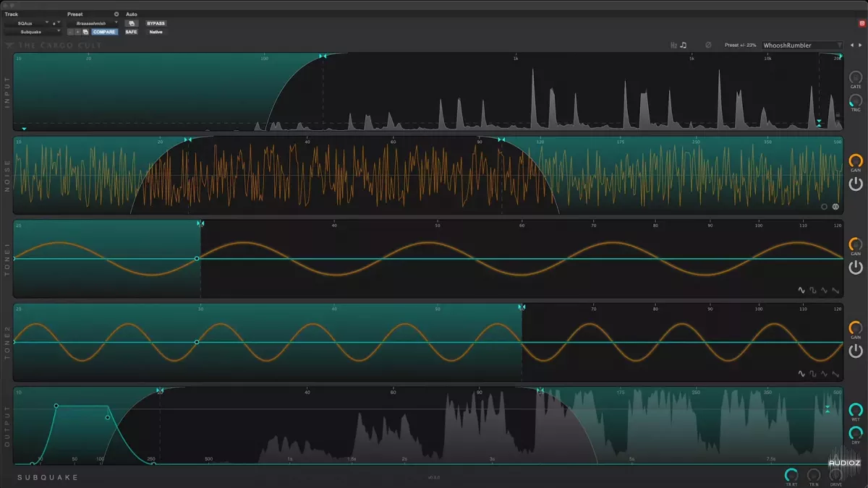This screenshot has width=868, height=488.
Task: Click the Output high-cut handle
Action: click(x=540, y=390)
